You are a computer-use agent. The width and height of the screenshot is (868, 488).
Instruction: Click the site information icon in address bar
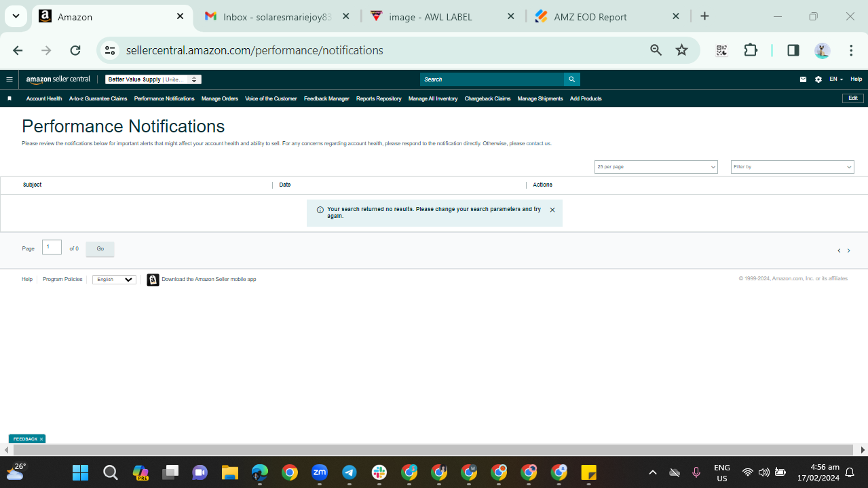click(x=110, y=50)
